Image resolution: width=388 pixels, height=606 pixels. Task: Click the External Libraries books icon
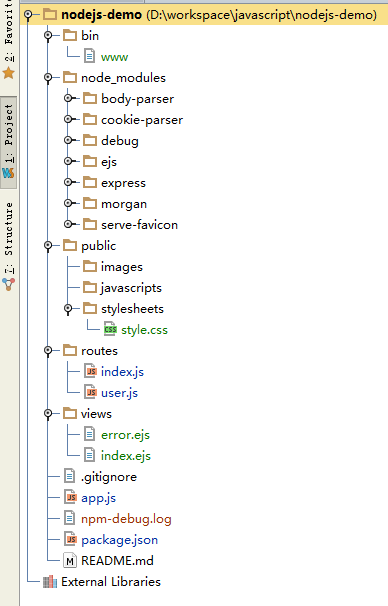point(50,581)
